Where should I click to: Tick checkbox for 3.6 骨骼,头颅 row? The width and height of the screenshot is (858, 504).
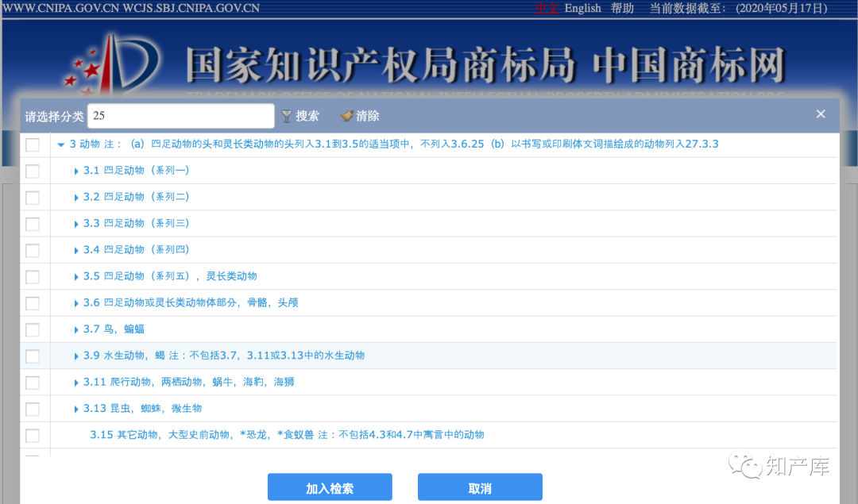(x=33, y=303)
